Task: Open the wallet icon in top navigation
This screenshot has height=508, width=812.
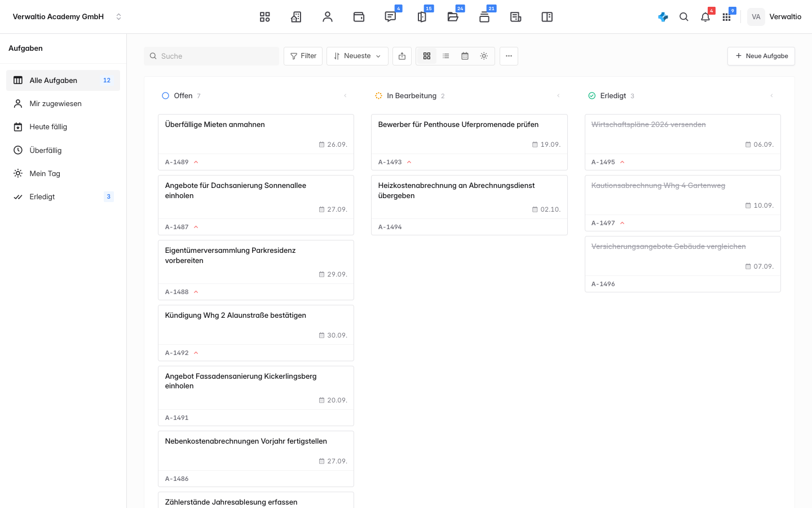Action: 359,17
